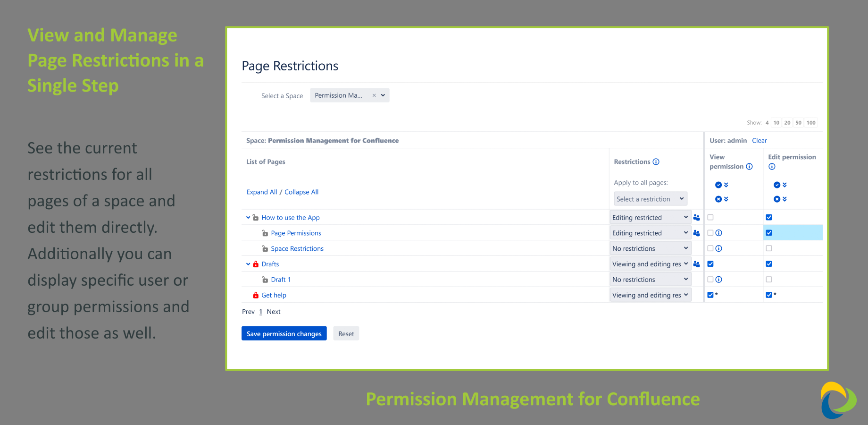
Task: Check view permission for Page Permissions
Action: [x=710, y=233]
